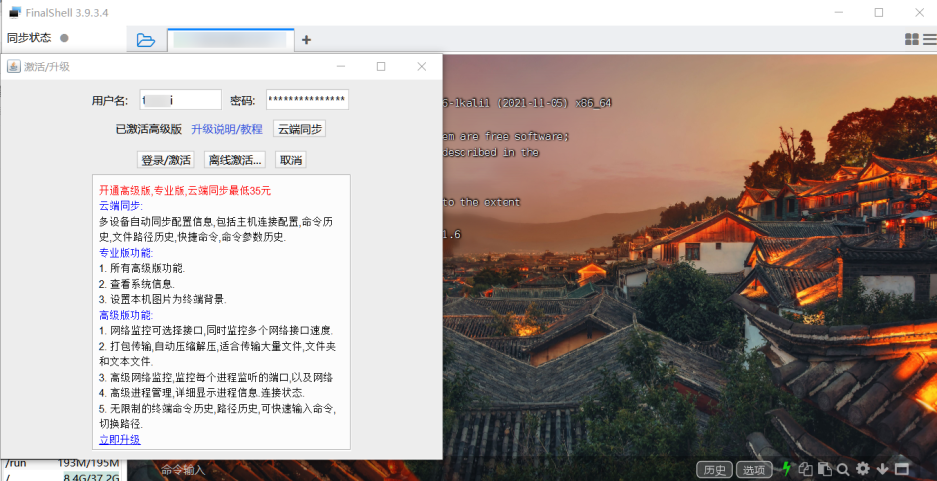Click the 云端同步: heading in info box

tap(121, 206)
